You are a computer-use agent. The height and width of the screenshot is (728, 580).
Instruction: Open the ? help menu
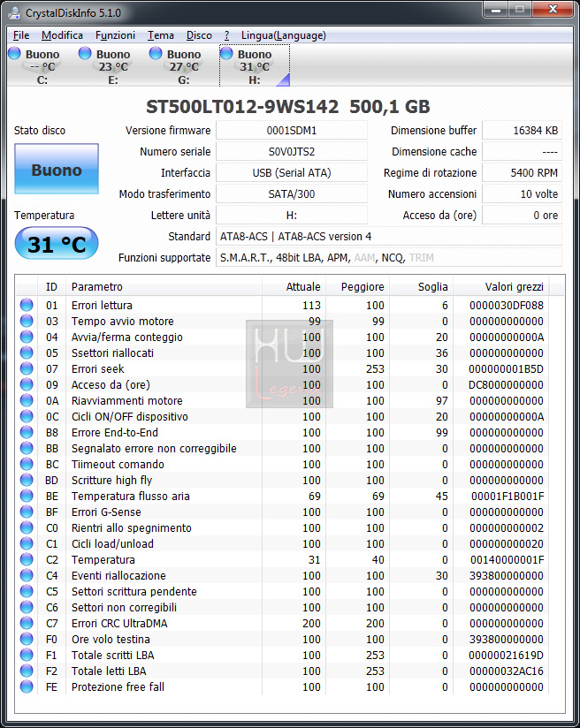tap(226, 35)
